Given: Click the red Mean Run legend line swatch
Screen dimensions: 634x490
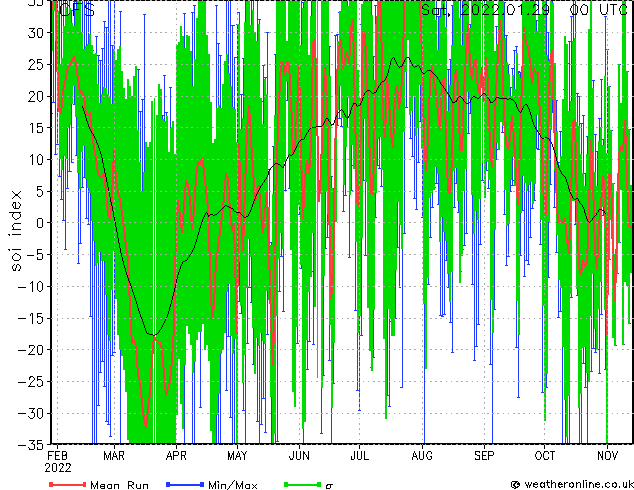Looking at the screenshot, I should (67, 484).
